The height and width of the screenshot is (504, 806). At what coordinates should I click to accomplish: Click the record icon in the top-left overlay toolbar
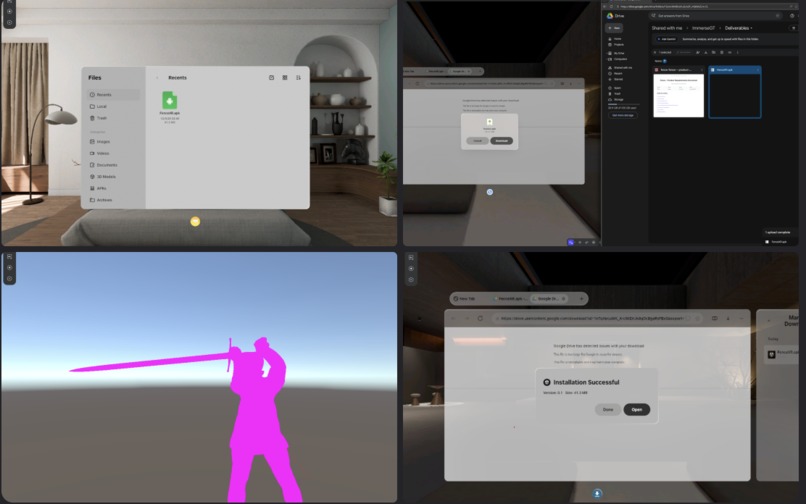pos(9,11)
